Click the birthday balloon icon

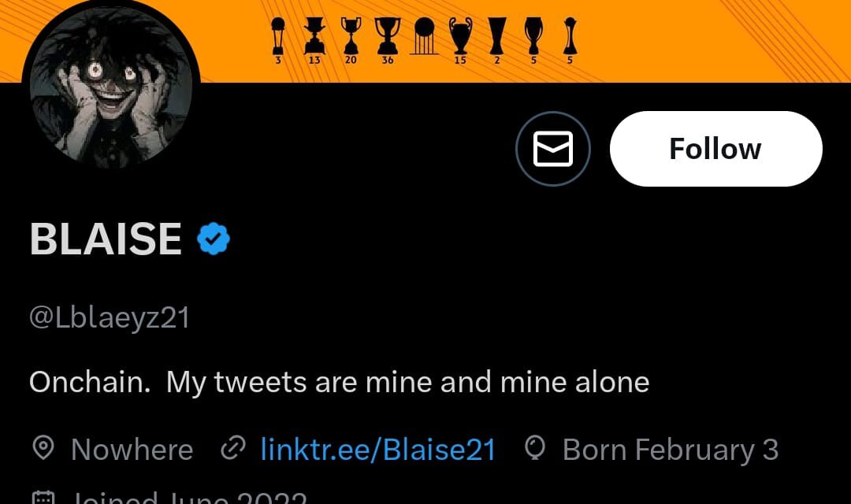tap(535, 449)
